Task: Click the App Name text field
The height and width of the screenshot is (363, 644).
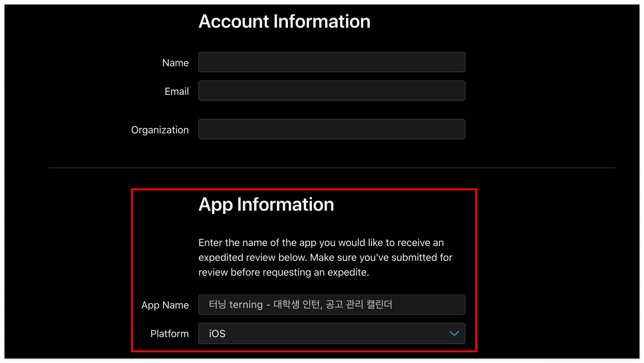Action: (x=332, y=305)
